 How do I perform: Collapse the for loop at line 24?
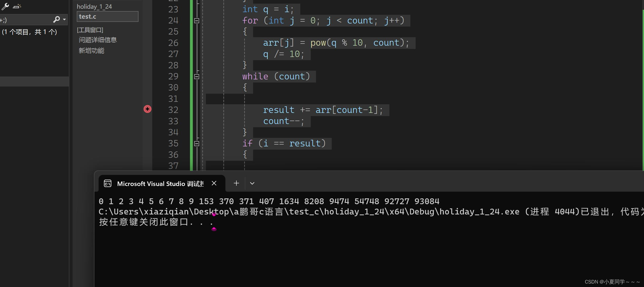196,20
